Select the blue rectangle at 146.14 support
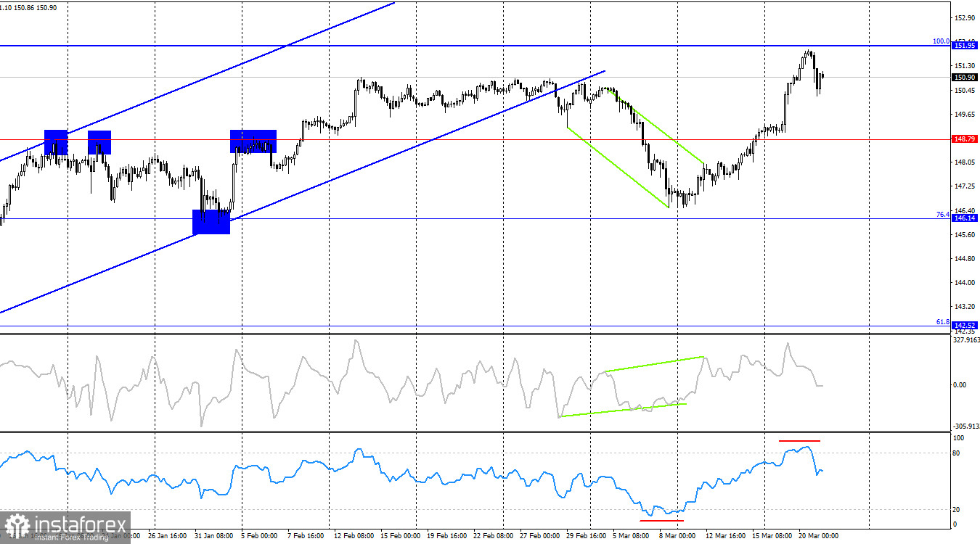This screenshot has height=544, width=980. tap(211, 222)
